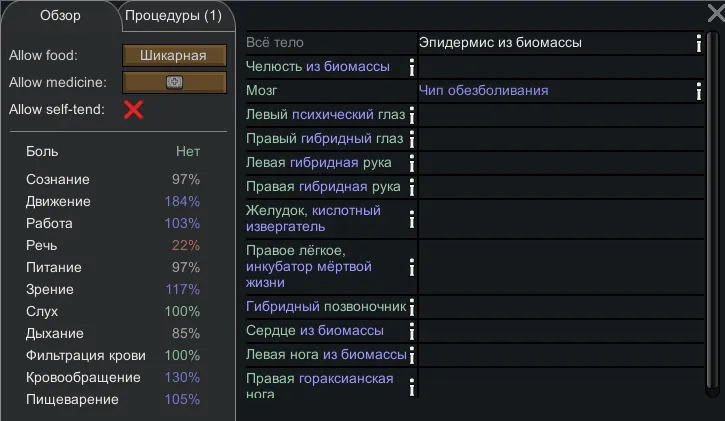The height and width of the screenshot is (421, 725).
Task: Change the Allow medicine setting
Action: pyautogui.click(x=174, y=83)
